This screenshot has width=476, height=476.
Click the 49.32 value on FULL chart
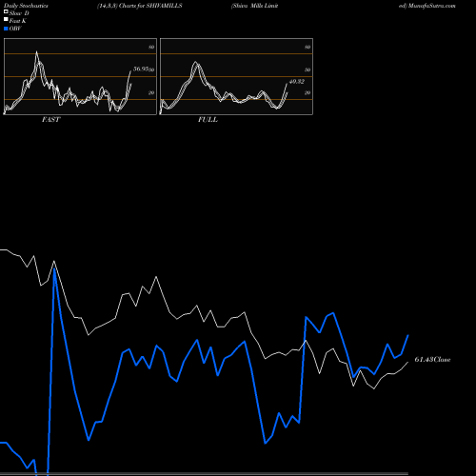point(297,82)
